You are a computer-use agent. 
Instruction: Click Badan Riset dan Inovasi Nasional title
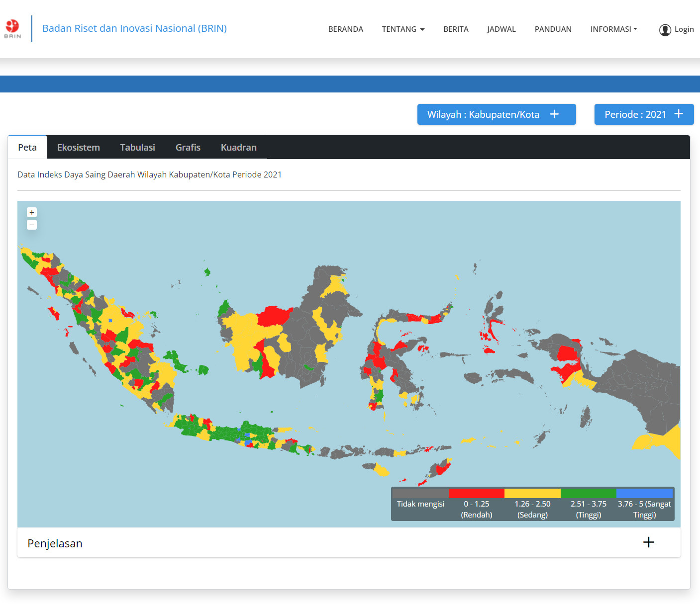[x=134, y=28]
